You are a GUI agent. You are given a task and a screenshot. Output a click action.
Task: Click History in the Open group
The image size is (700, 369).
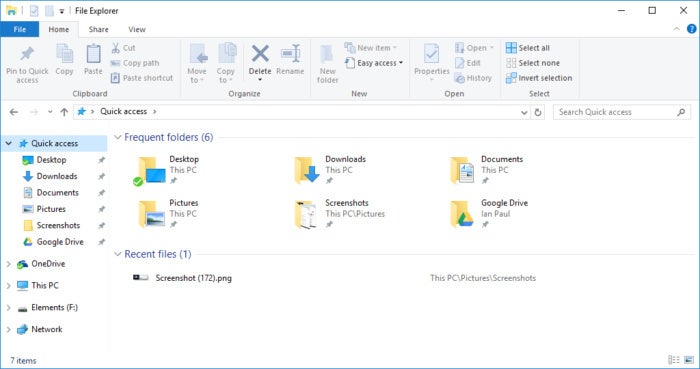(473, 78)
